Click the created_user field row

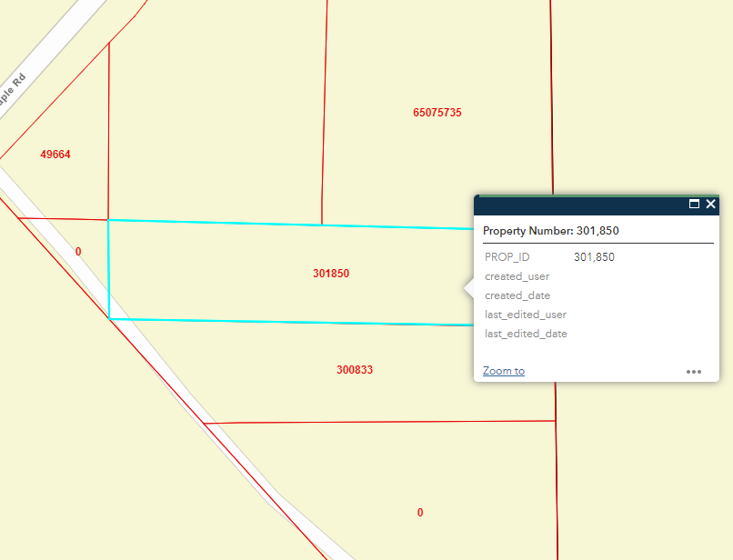click(x=517, y=276)
